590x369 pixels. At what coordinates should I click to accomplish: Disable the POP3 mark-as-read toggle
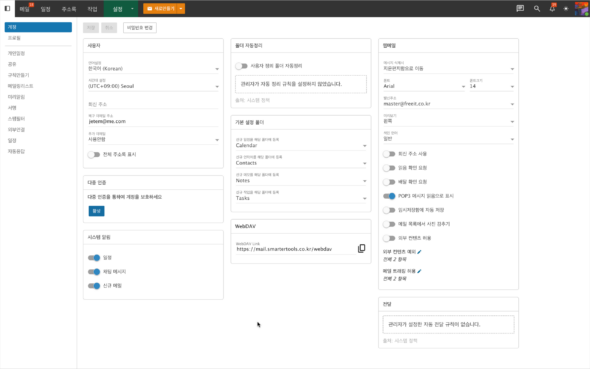tap(389, 196)
